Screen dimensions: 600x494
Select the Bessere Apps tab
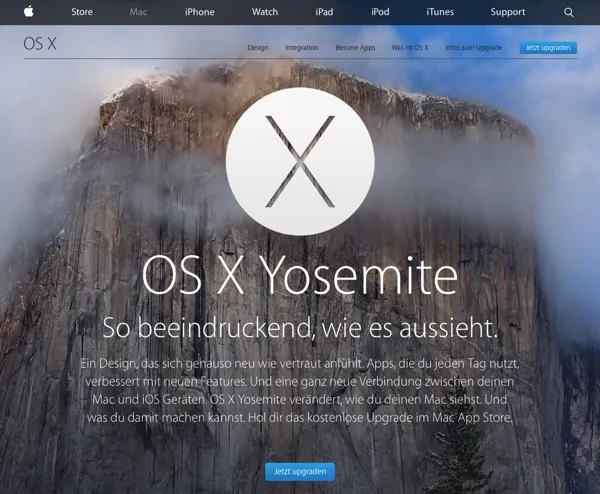pos(355,47)
